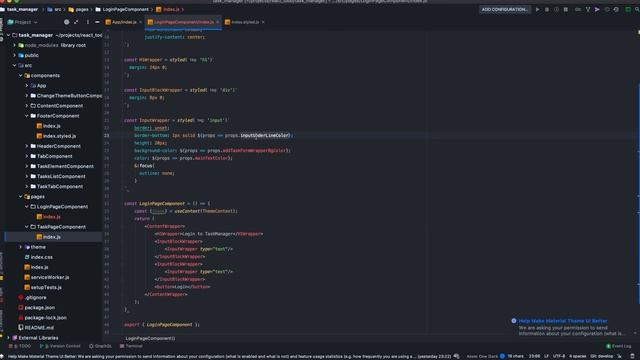Viewport: 640px width, 360px height.
Task: Close the LoginPageComponent/index.js tab
Action: pos(218,22)
